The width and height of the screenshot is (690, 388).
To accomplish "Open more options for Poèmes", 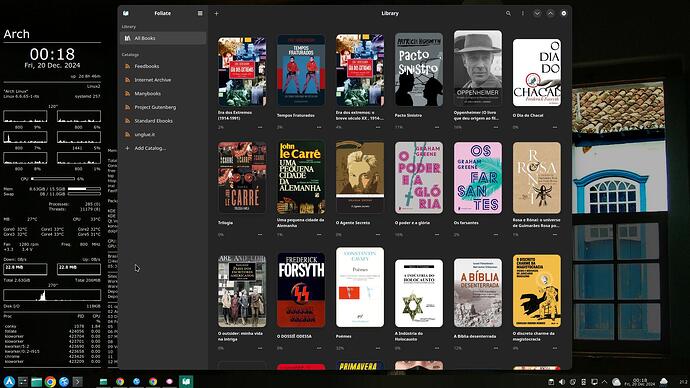I will tap(378, 348).
